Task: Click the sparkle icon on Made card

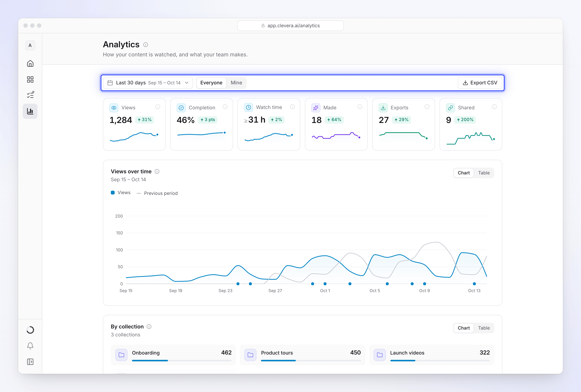Action: click(316, 108)
